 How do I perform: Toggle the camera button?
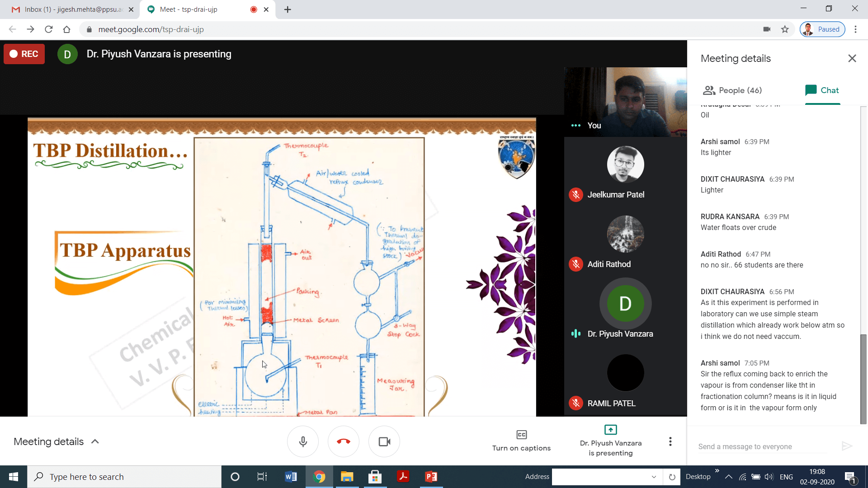tap(384, 441)
